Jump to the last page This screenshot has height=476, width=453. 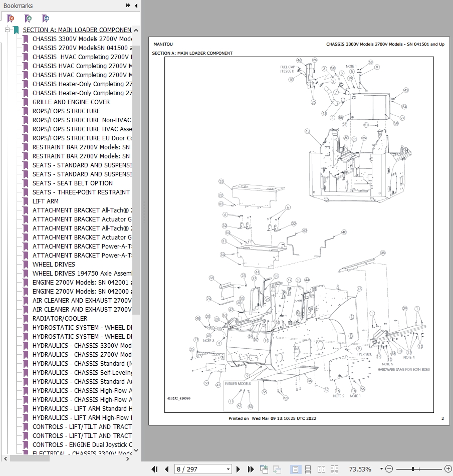click(x=251, y=469)
